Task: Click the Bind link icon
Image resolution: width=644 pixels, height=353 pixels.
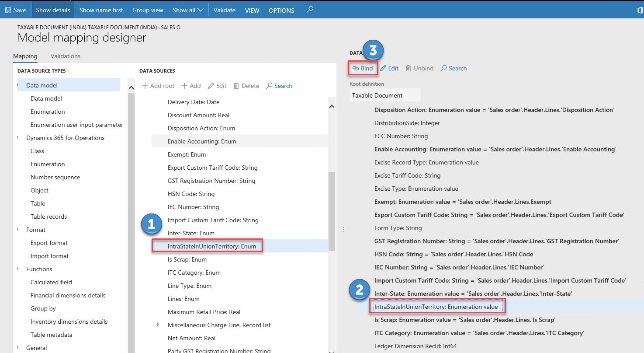Action: tap(356, 68)
